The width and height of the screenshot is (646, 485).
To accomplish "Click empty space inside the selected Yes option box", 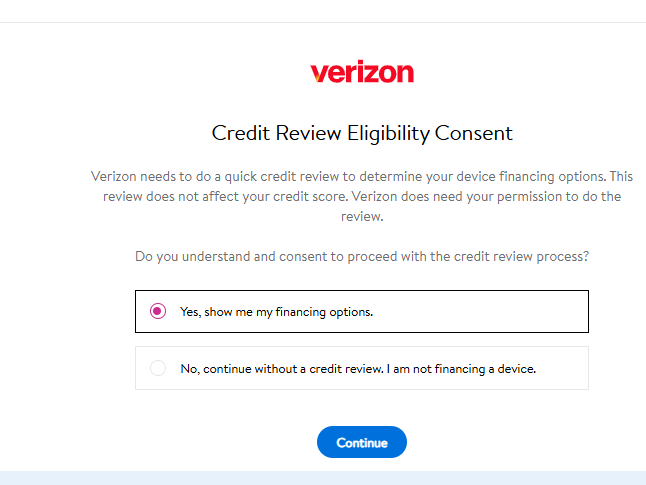I will click(480, 311).
